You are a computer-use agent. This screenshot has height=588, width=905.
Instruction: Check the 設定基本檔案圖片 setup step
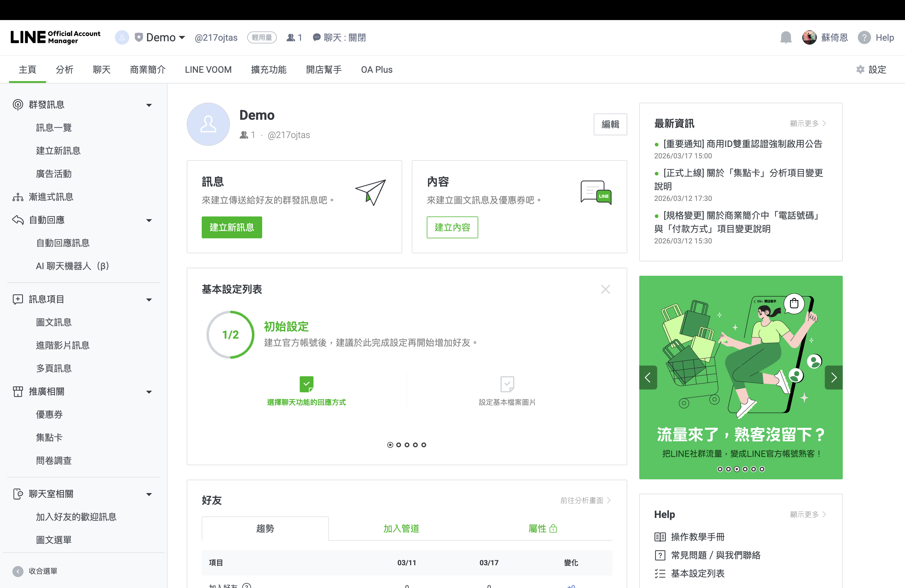(x=507, y=384)
